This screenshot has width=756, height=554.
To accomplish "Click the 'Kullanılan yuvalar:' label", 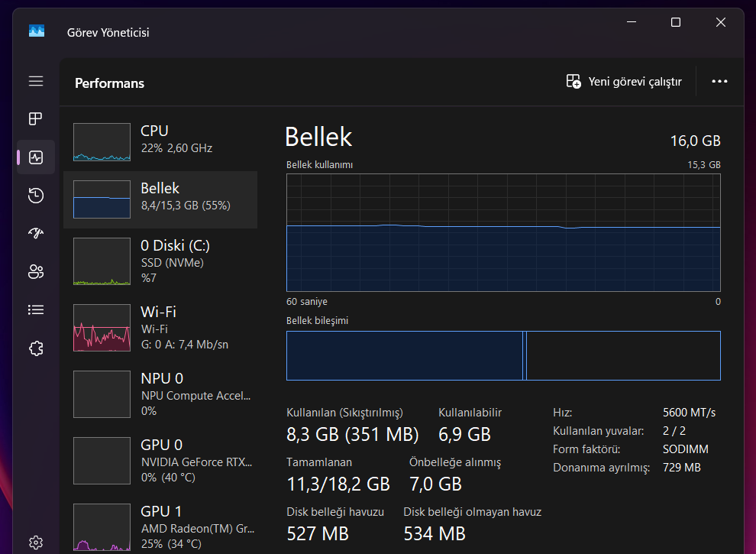I will pyautogui.click(x=599, y=431).
